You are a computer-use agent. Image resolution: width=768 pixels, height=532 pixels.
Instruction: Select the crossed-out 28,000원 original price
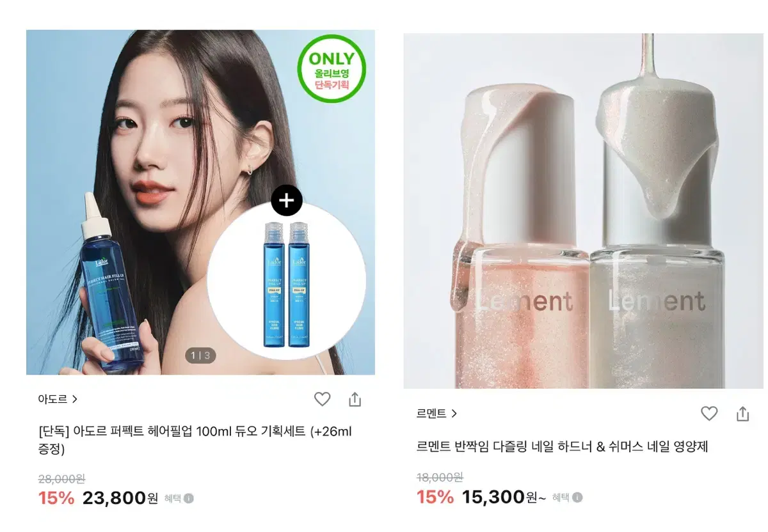point(61,479)
